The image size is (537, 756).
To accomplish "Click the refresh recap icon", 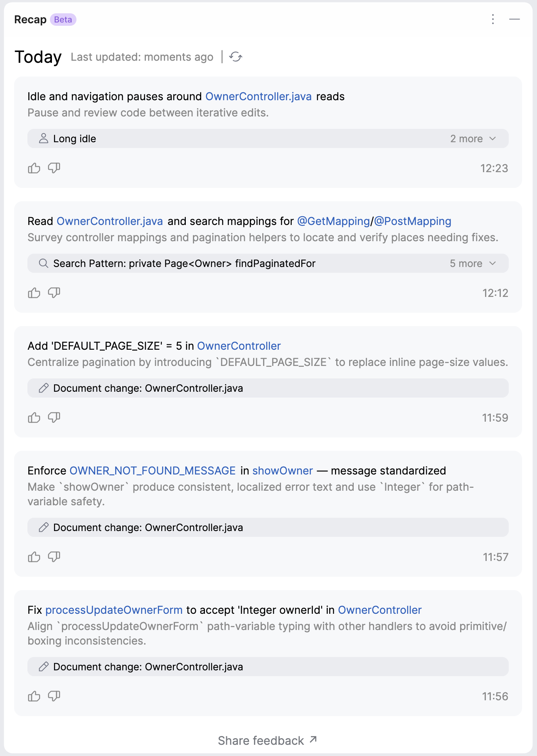I will click(236, 57).
